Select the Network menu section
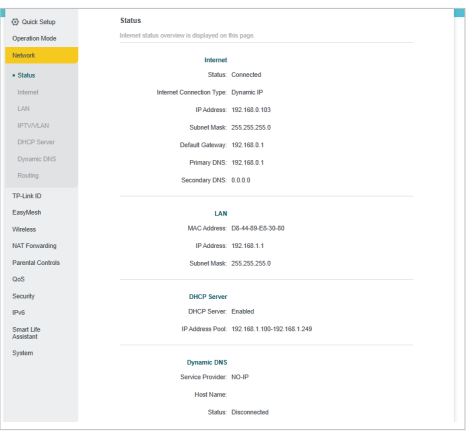472x435 pixels. 41,55
